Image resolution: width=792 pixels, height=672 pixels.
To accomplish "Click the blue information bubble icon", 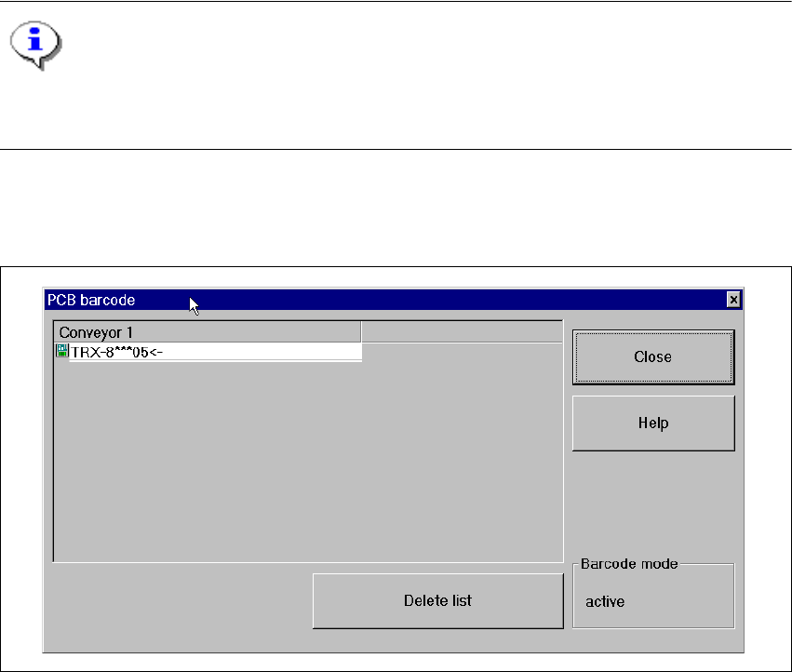I will pos(35,45).
